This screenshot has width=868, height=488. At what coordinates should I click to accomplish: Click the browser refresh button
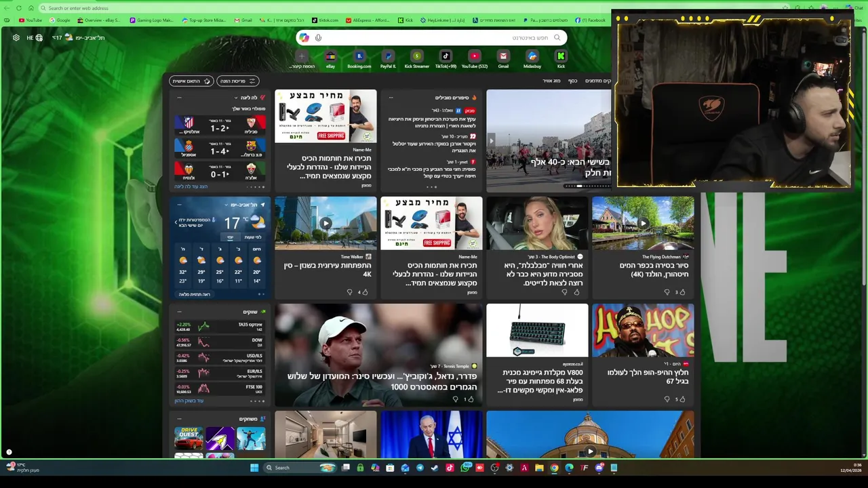click(19, 8)
